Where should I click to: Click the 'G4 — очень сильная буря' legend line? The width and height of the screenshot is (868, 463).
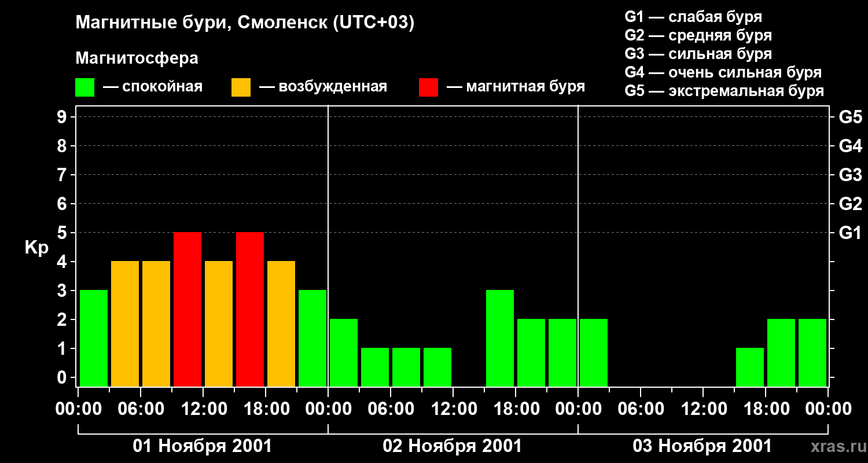coord(723,72)
